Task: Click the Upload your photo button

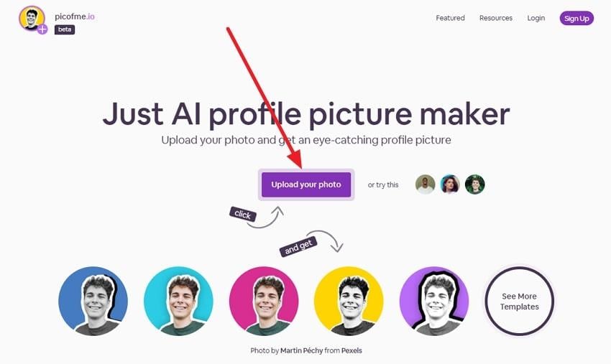Action: tap(306, 185)
